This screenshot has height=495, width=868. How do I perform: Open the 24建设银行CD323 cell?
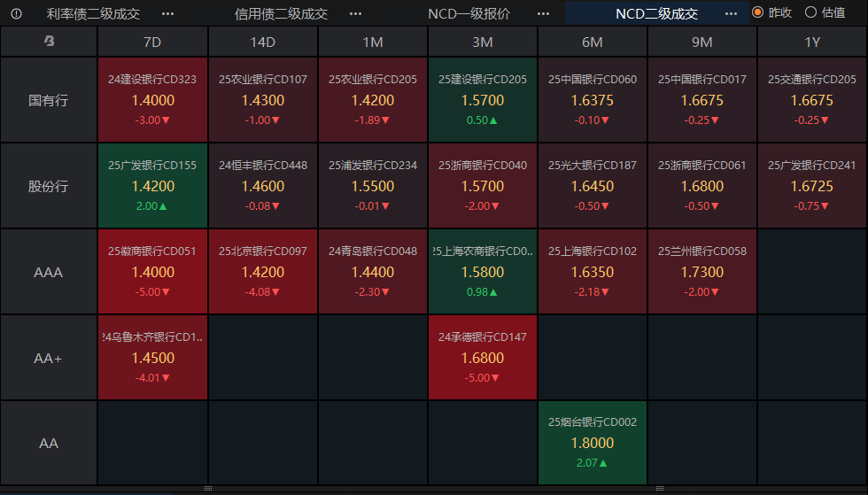pos(152,100)
